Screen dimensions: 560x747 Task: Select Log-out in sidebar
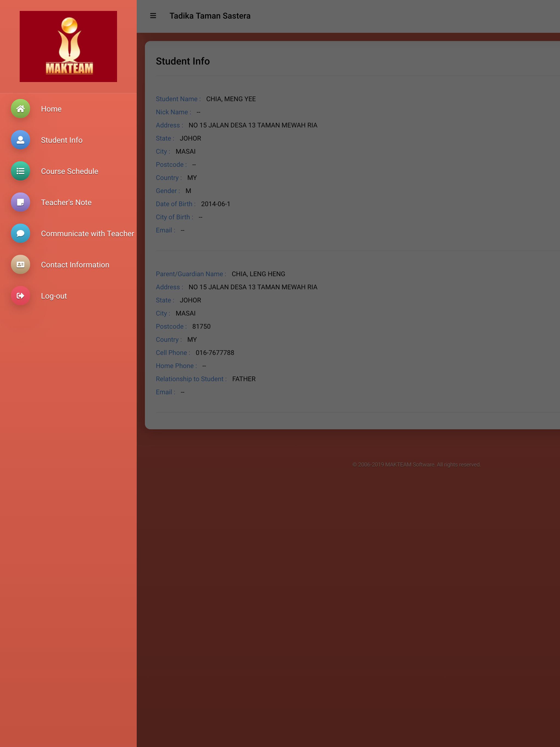click(54, 296)
